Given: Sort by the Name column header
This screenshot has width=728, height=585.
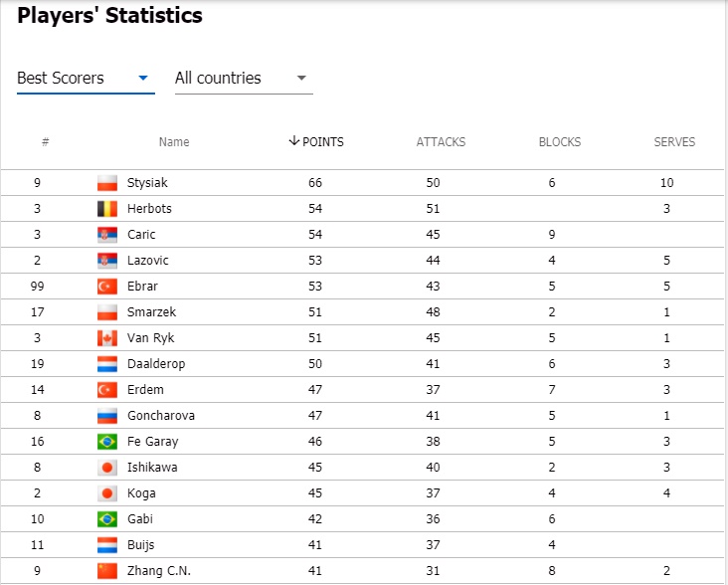Looking at the screenshot, I should coord(174,142).
